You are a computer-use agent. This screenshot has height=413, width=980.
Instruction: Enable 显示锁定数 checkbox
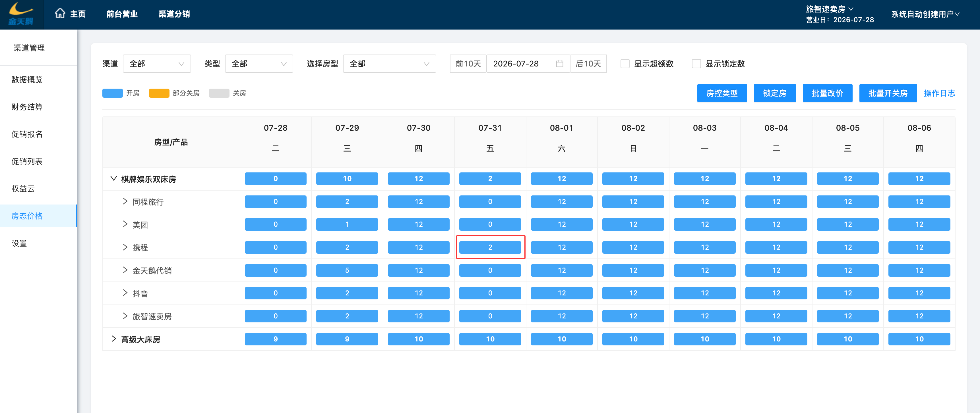pos(696,63)
